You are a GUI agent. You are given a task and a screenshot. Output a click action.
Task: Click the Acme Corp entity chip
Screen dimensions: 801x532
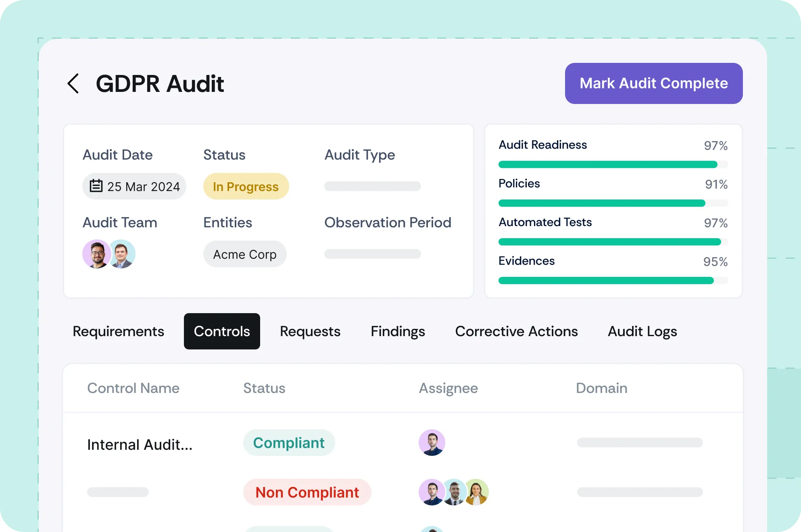pyautogui.click(x=245, y=254)
